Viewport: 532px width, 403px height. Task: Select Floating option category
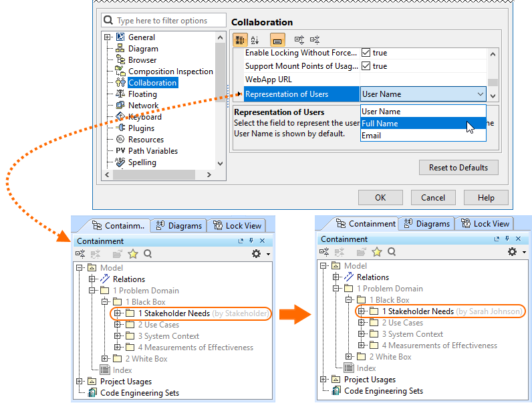coord(142,94)
